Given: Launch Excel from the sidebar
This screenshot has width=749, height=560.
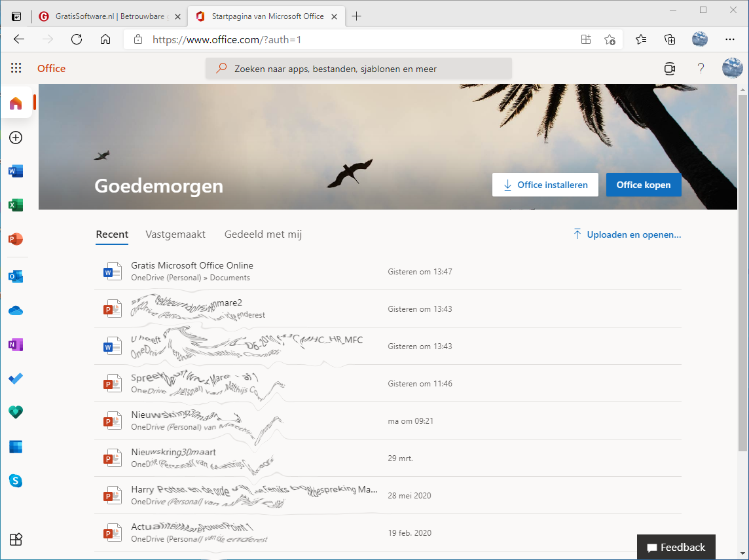Looking at the screenshot, I should (16, 206).
